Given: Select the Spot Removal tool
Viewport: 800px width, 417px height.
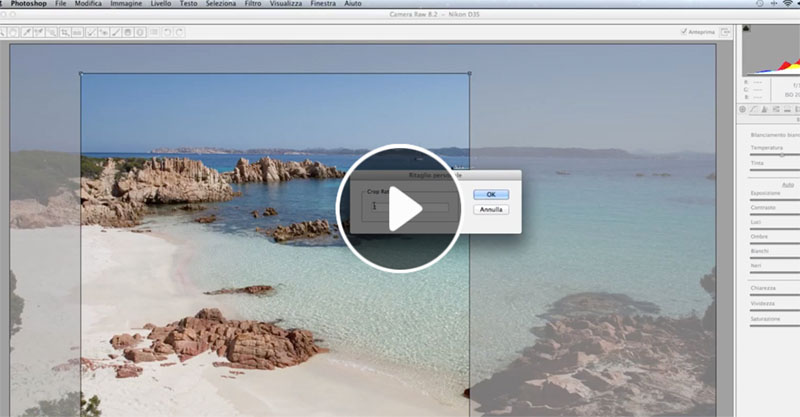Looking at the screenshot, I should pyautogui.click(x=91, y=33).
